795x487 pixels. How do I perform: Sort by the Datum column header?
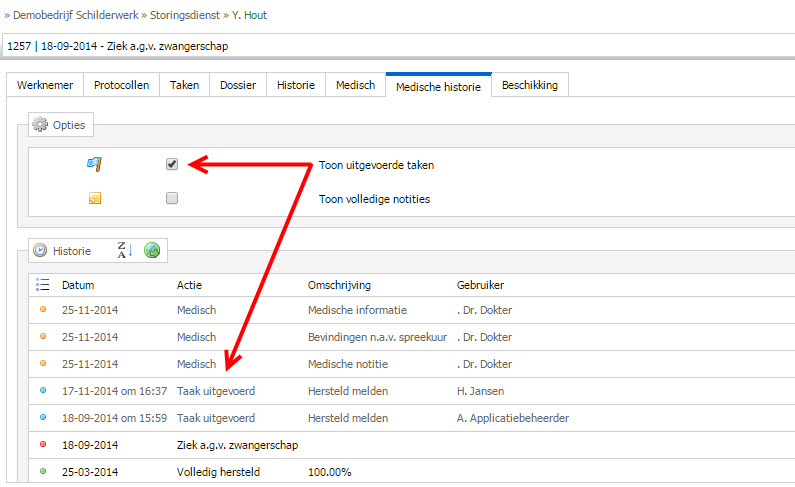(78, 285)
